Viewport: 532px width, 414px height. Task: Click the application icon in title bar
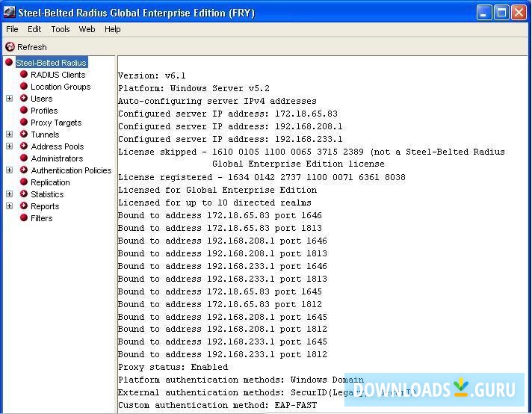click(9, 12)
